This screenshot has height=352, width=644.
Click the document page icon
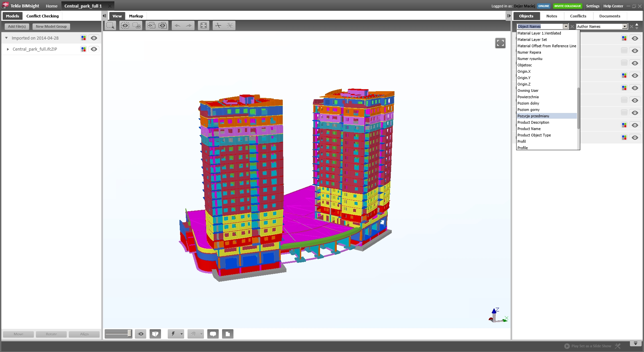(x=228, y=334)
